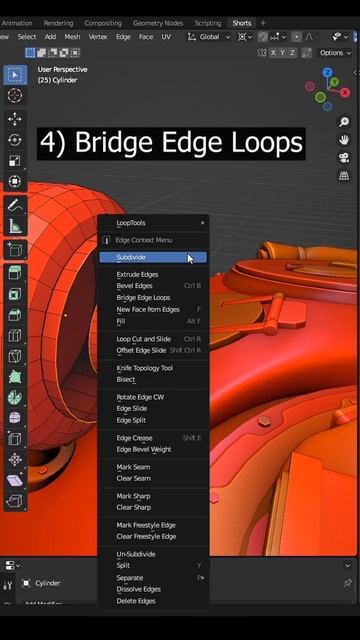Image resolution: width=360 pixels, height=640 pixels.
Task: Select the Rip Region tool
Action: (x=15, y=501)
